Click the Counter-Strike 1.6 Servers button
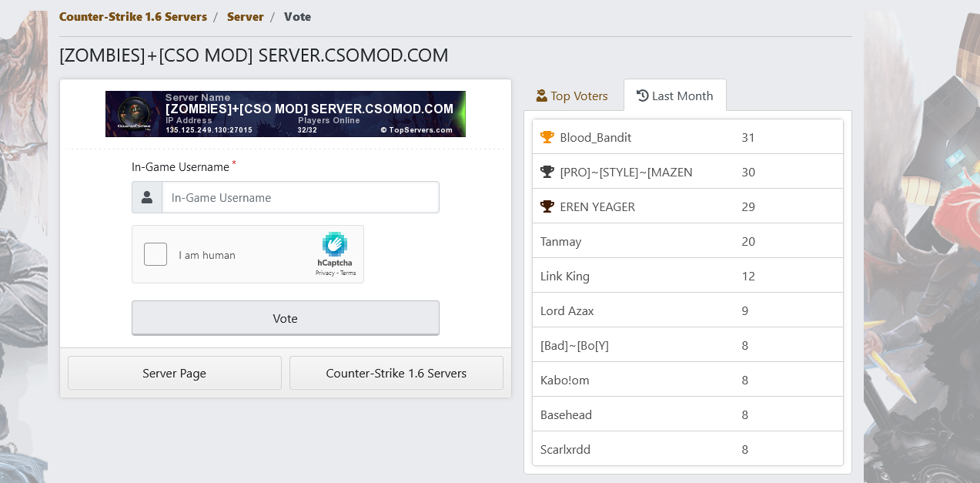This screenshot has height=483, width=980. point(396,373)
